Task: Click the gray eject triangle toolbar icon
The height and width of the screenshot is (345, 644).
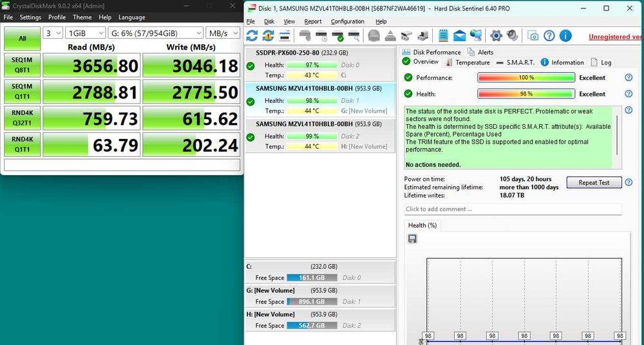Action: 390,36
